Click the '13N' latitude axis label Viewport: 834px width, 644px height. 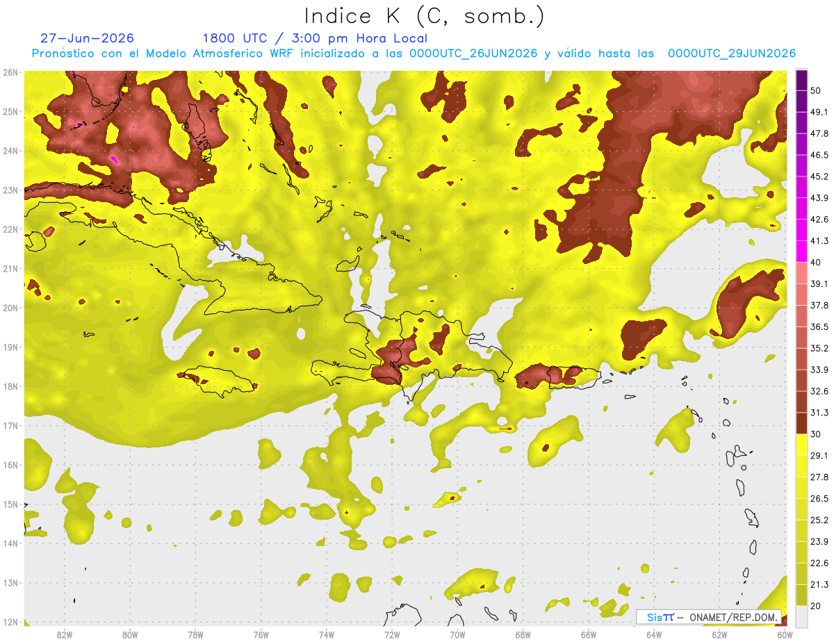point(10,583)
